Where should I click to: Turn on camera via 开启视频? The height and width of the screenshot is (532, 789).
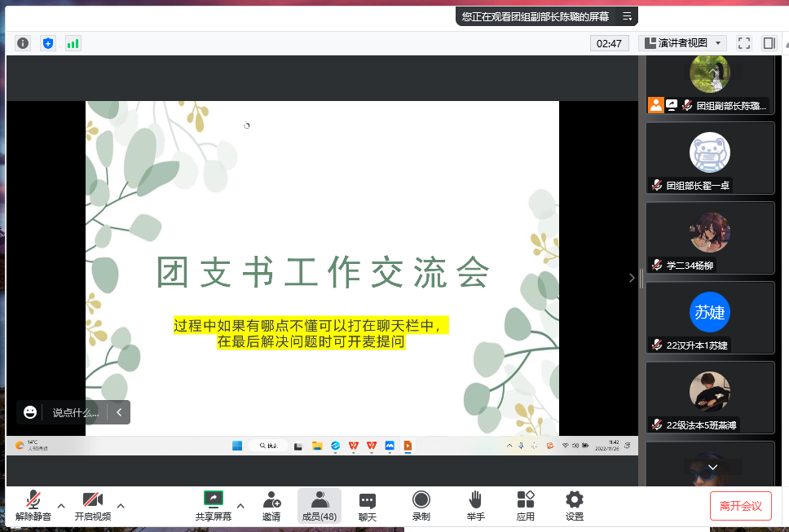(92, 505)
